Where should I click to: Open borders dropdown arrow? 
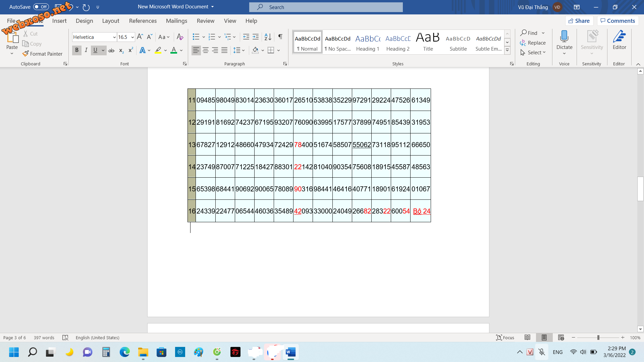[278, 50]
